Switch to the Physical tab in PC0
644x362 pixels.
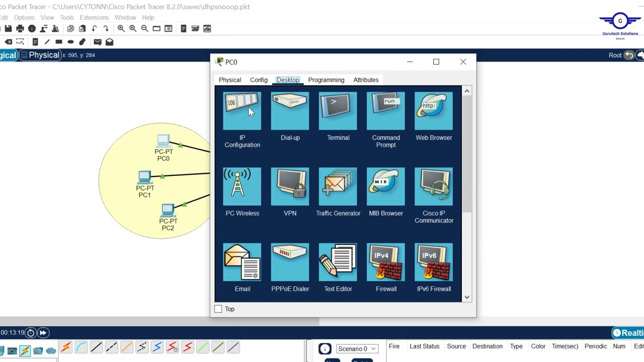click(230, 80)
